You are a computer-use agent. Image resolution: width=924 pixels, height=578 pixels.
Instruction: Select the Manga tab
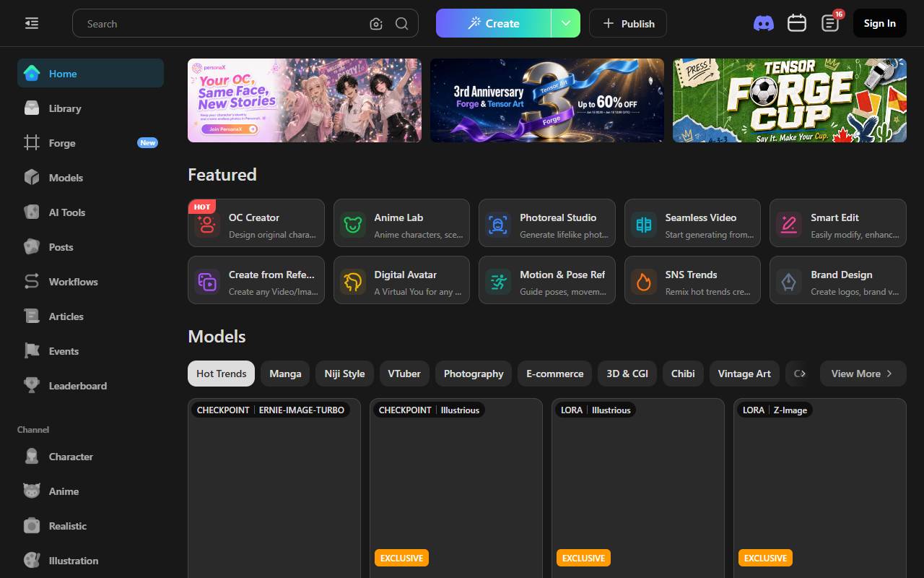tap(285, 374)
